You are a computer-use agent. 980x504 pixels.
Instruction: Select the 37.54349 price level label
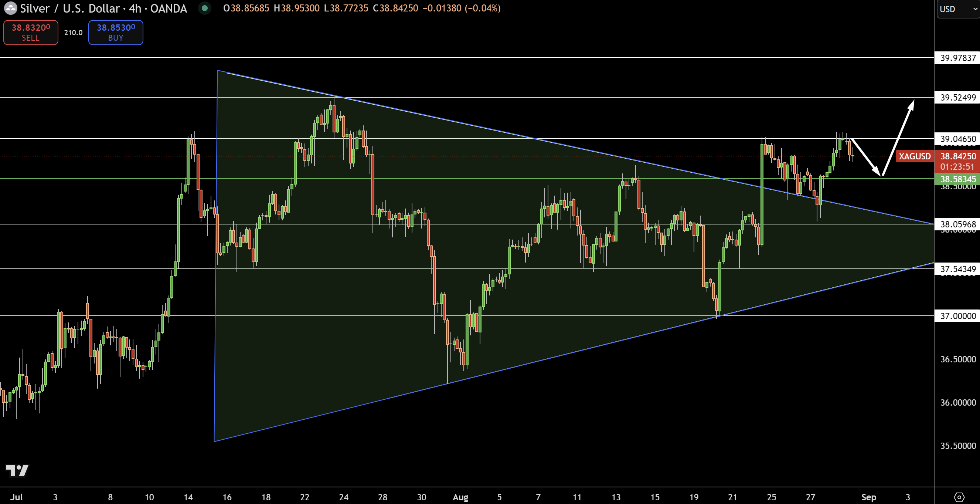coord(957,269)
